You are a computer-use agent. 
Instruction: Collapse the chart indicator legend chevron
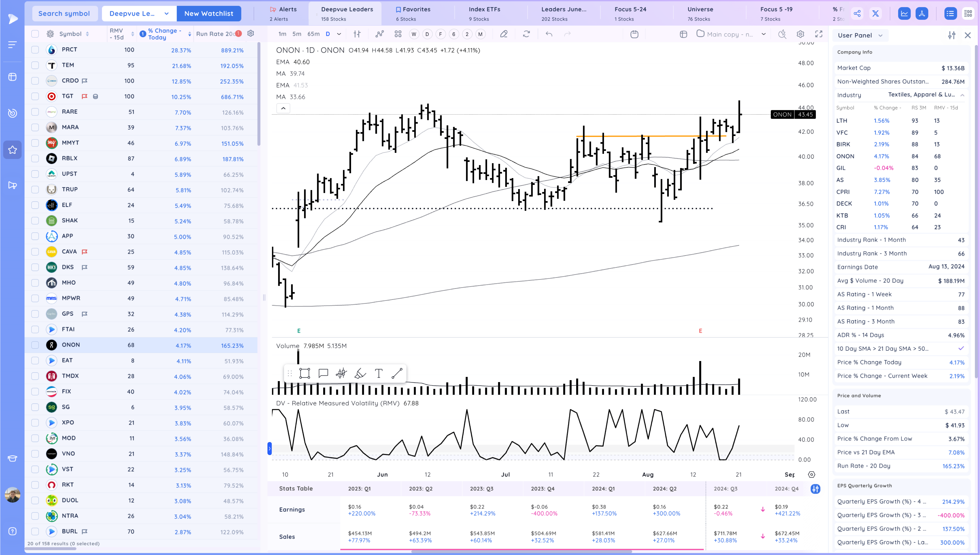(x=283, y=108)
